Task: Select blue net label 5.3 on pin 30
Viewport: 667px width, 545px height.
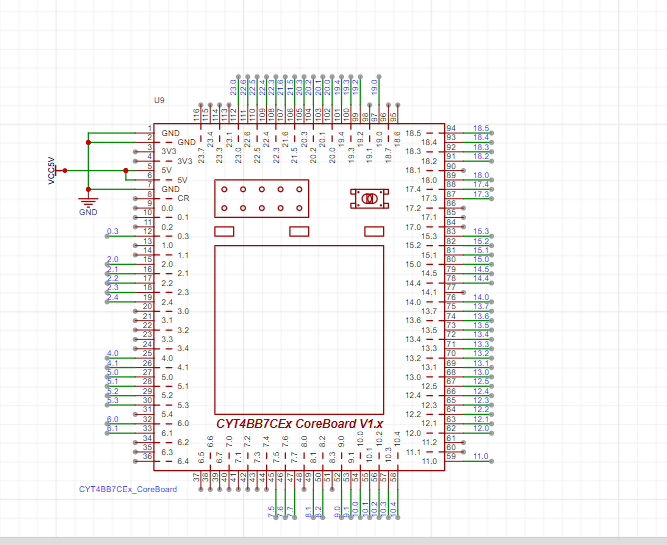Action: [x=113, y=400]
